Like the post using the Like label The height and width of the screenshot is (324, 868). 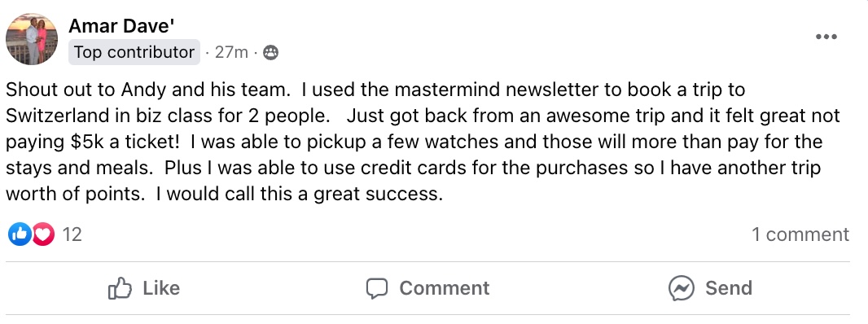pyautogui.click(x=161, y=288)
